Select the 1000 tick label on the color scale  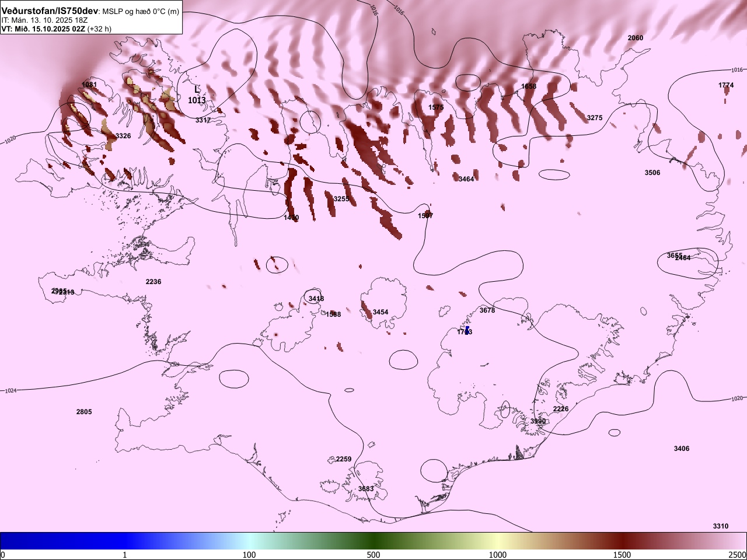[498, 554]
